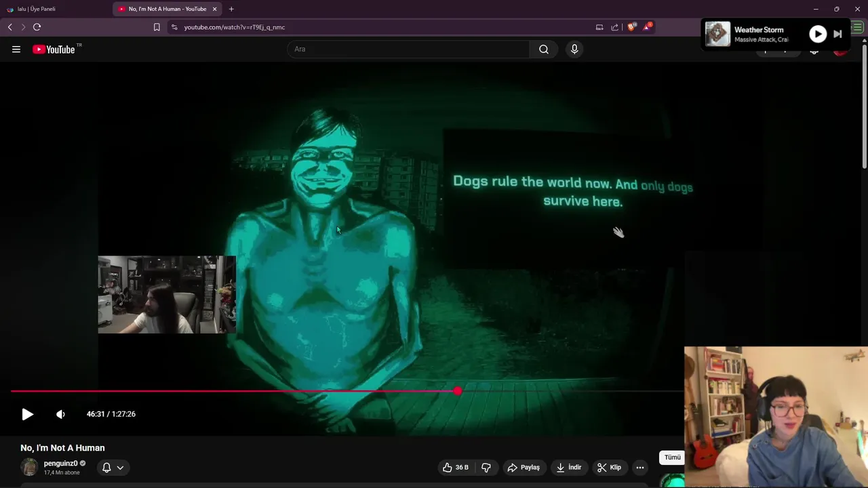Restore down the browser window
868x488 pixels.
pyautogui.click(x=836, y=9)
